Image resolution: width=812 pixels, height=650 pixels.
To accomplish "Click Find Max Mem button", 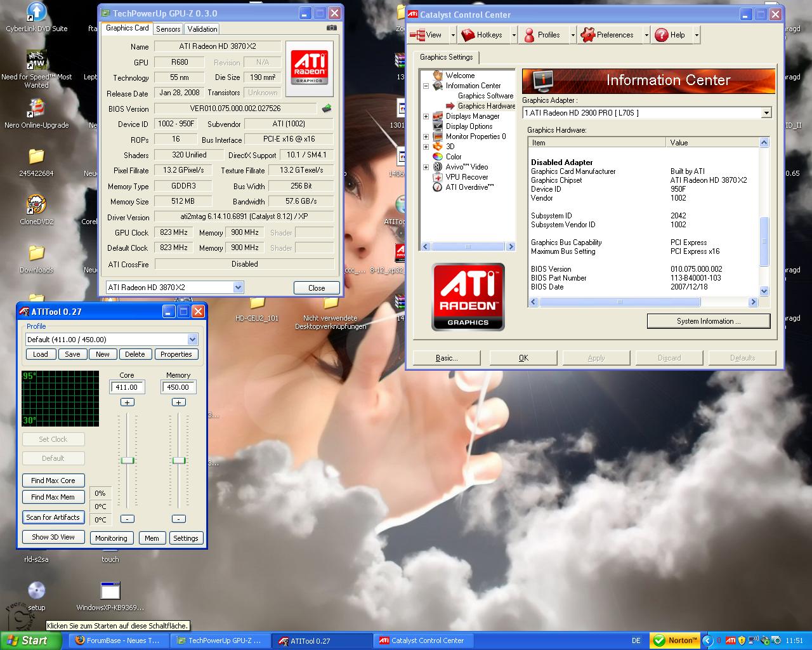I will point(53,497).
